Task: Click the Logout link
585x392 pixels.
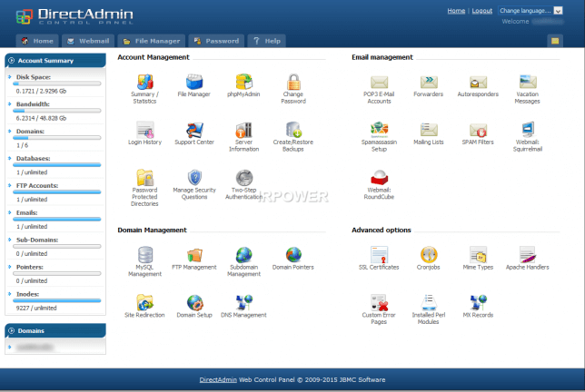Action: (x=482, y=11)
